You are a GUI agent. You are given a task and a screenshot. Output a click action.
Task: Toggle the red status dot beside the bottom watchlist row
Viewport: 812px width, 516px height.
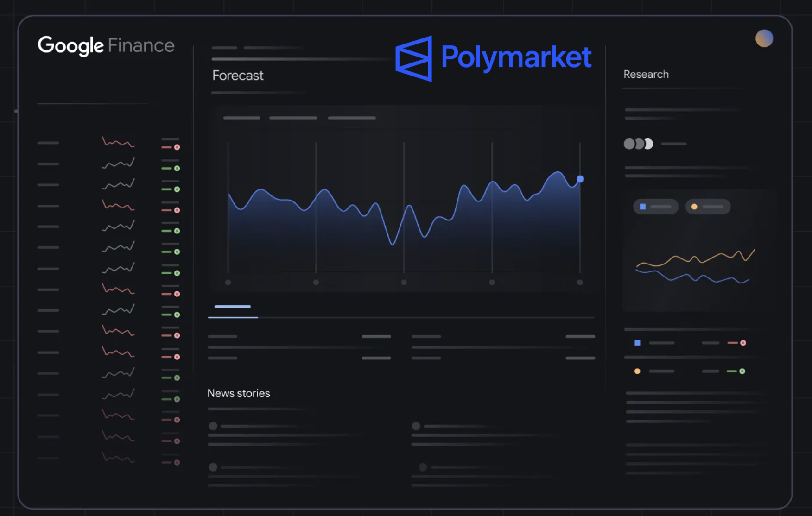pyautogui.click(x=177, y=462)
